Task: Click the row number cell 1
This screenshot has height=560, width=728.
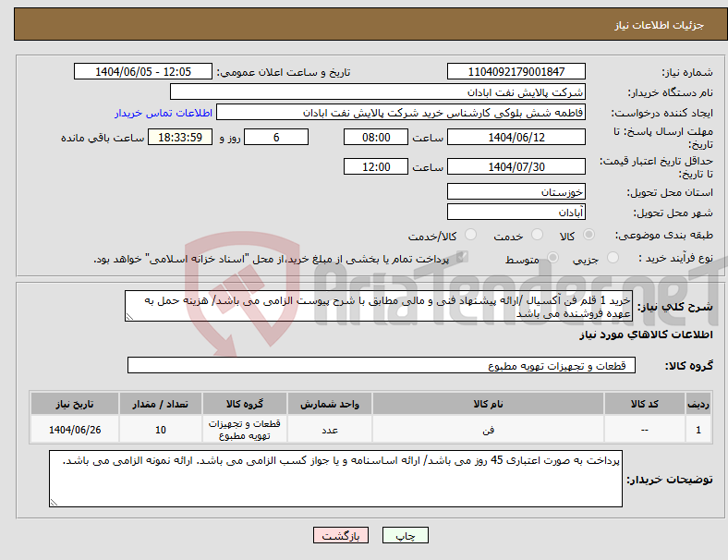Action: point(698,430)
